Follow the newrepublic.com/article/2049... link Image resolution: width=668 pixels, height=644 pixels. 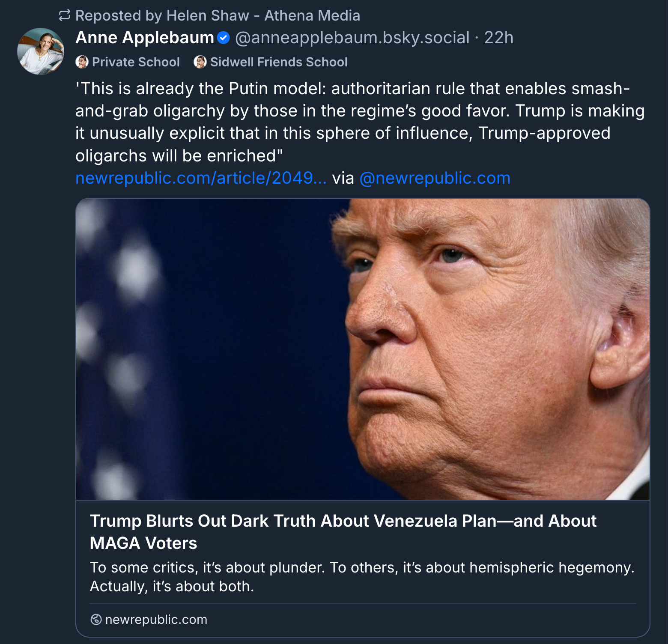[201, 178]
